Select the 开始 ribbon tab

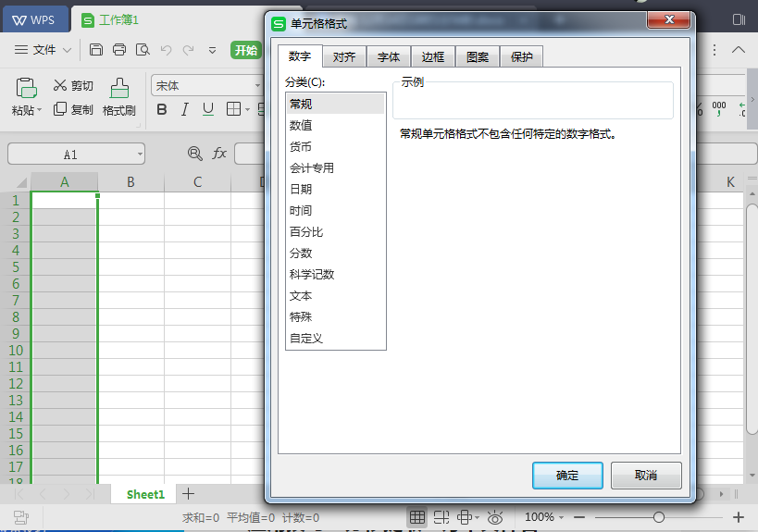tap(246, 50)
